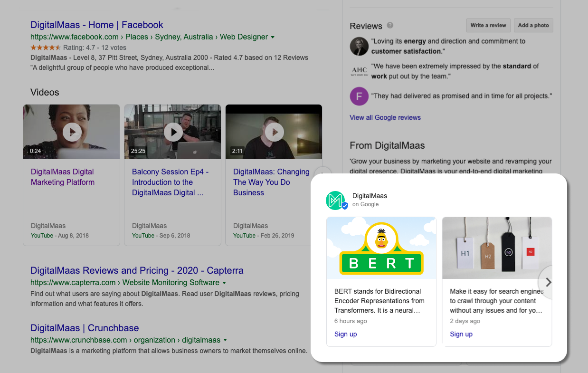Viewport: 588px width, 373px height.
Task: Expand the Facebook result URL dropdown arrow
Action: coord(273,37)
